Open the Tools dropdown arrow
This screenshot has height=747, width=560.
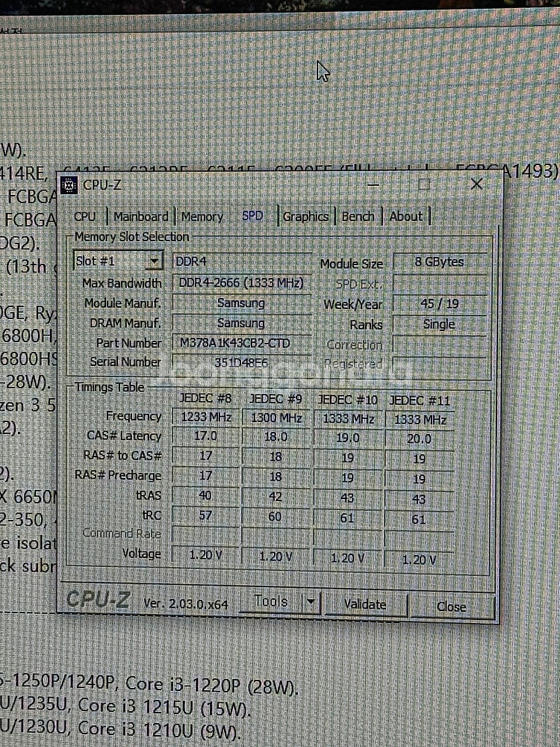coord(311,602)
